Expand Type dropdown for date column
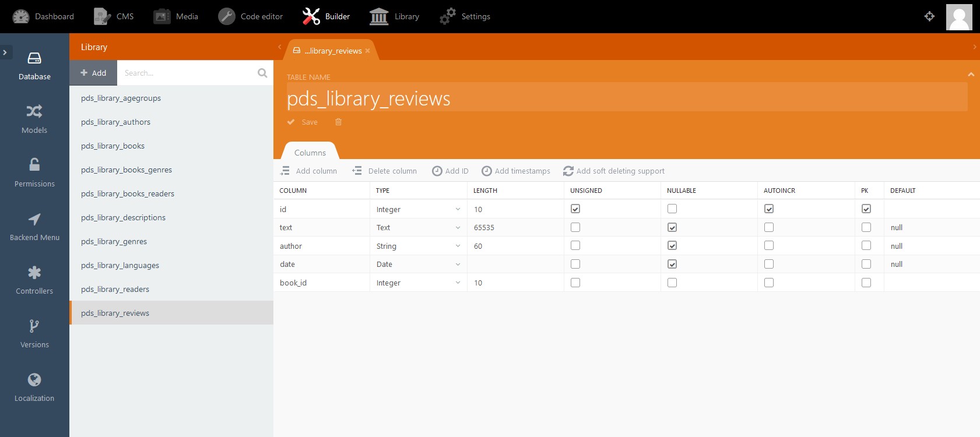This screenshot has width=980, height=437. [418, 265]
